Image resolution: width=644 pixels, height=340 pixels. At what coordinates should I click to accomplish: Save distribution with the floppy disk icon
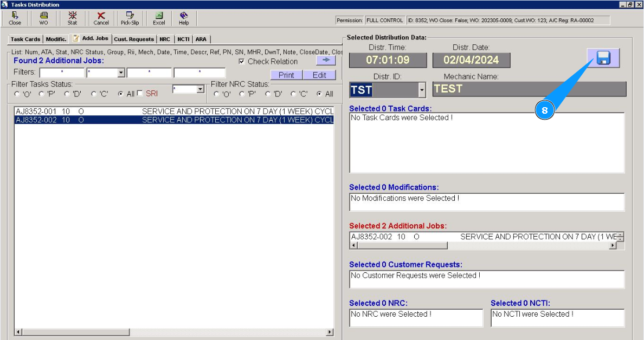pos(603,58)
